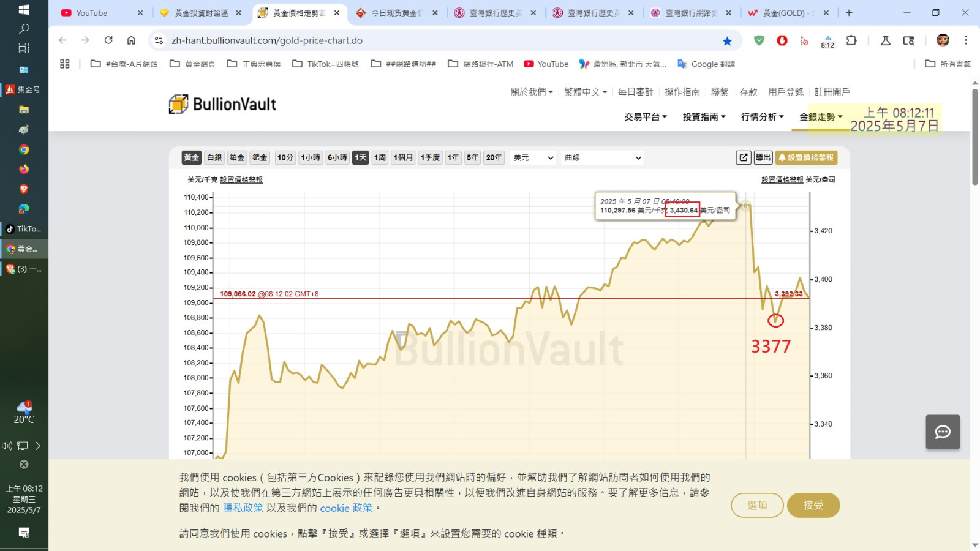Open Task View on the taskbar
Screen dimensions: 980x551
[x=24, y=48]
